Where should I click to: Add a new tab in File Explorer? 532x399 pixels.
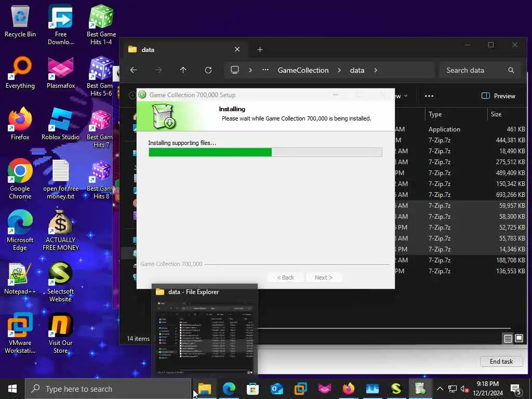[260, 50]
